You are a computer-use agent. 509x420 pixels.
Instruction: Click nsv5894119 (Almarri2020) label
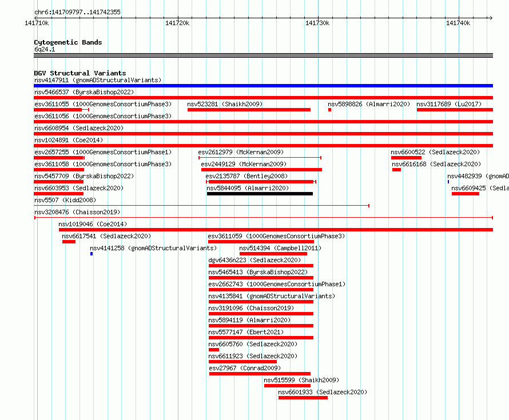click(x=249, y=320)
